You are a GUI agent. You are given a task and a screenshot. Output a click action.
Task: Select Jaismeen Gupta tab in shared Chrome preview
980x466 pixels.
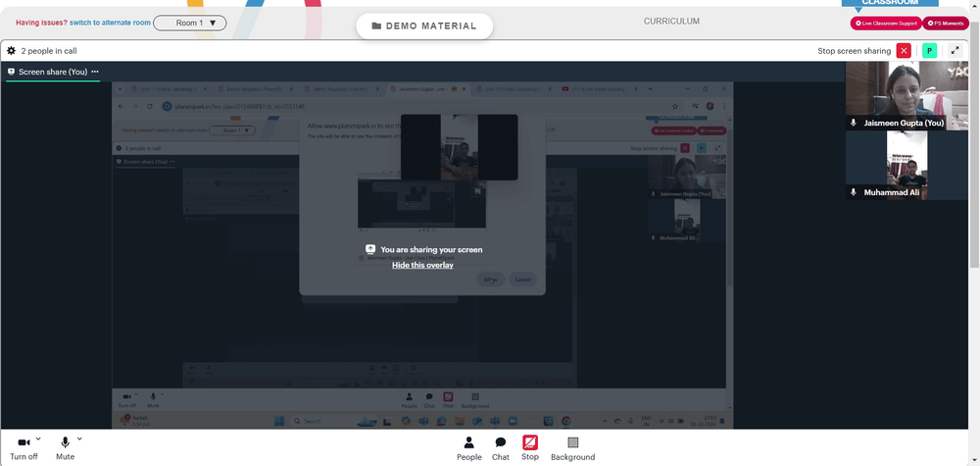coord(427,89)
